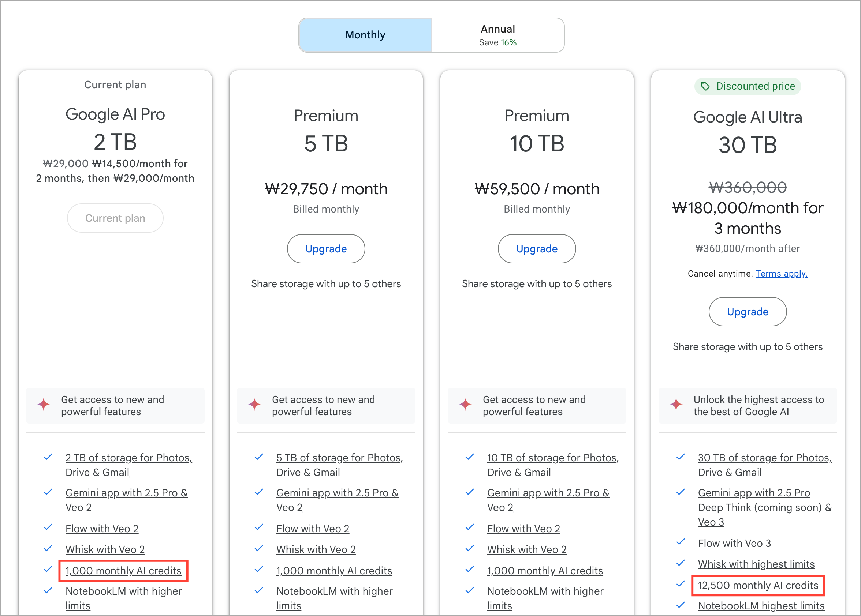Open the Terms apply link
The width and height of the screenshot is (861, 616).
[781, 274]
